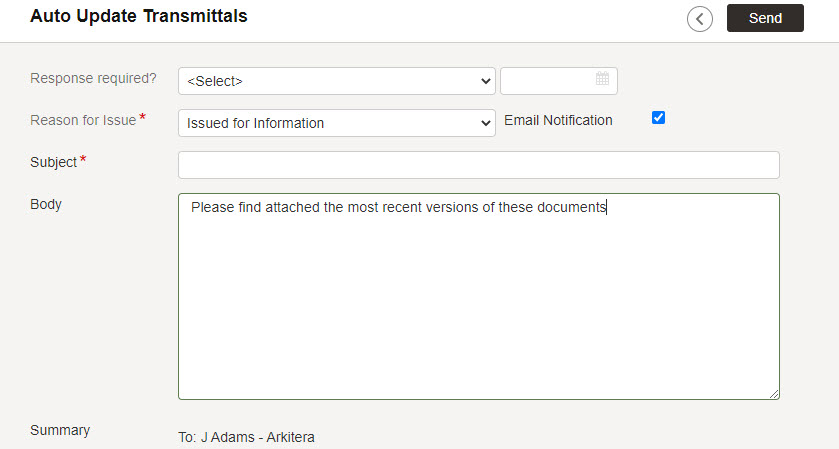
Task: Open the Response required <Select> dropdown
Action: 337,81
